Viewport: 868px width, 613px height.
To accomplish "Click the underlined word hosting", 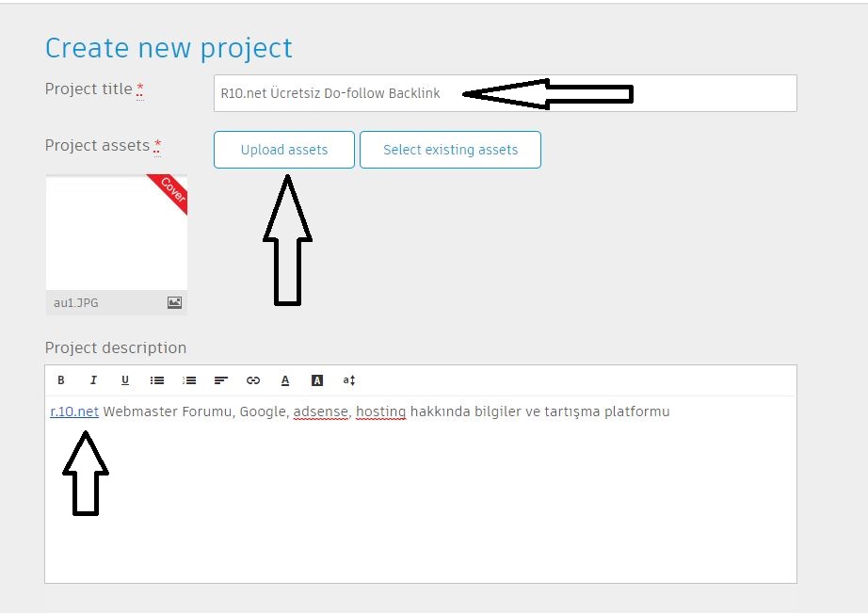I will click(x=381, y=412).
